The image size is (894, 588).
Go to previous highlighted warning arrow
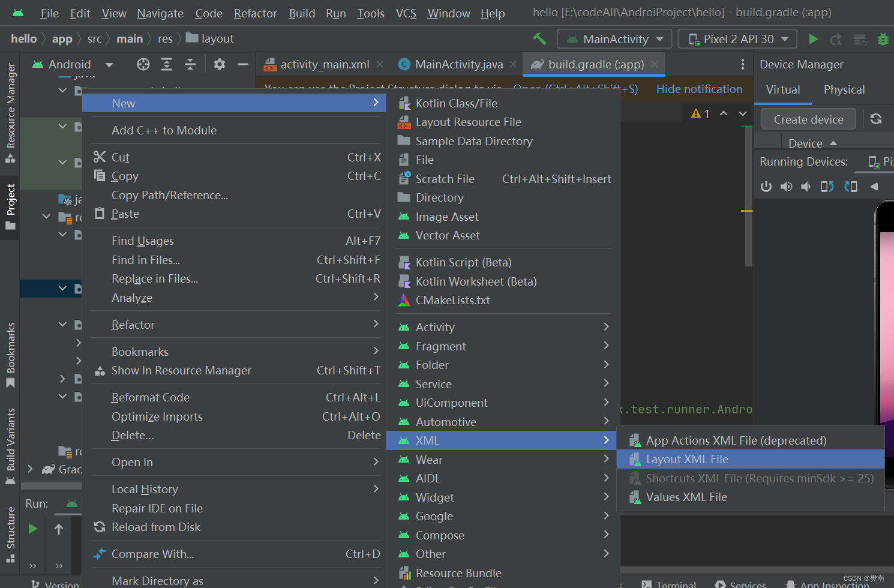724,113
